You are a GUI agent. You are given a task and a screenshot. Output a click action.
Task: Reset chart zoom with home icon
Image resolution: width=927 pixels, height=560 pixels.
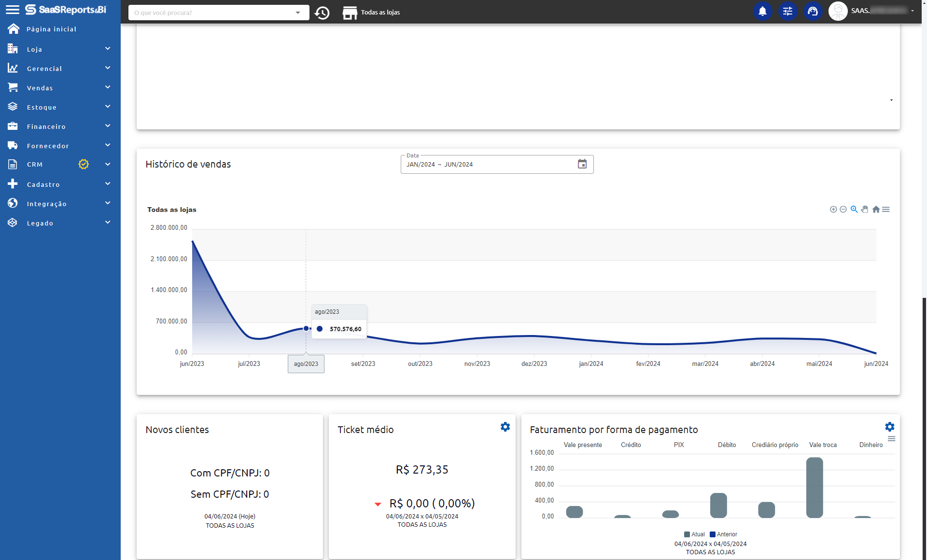point(876,210)
